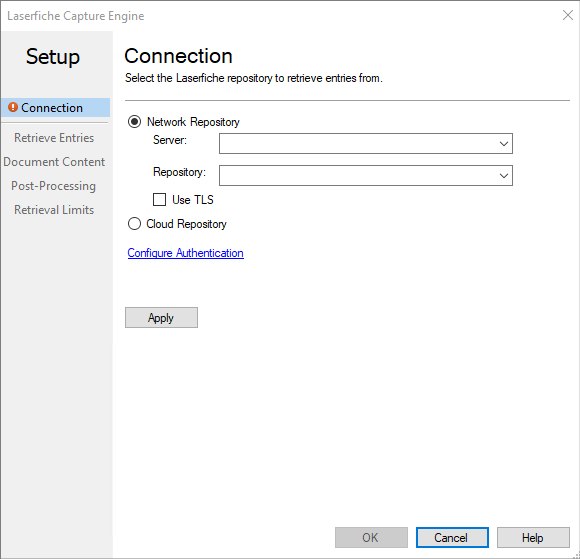
Task: Open Help for the dialog
Action: (533, 538)
